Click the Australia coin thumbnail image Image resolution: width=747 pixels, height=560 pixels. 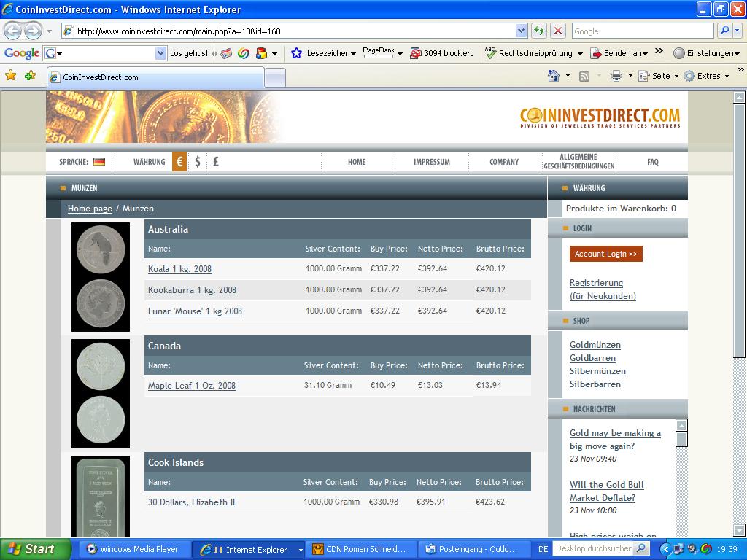pos(101,276)
